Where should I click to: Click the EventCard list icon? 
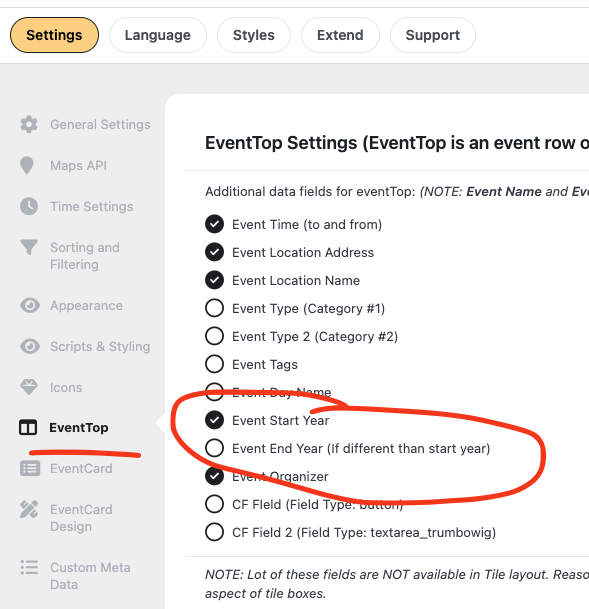(x=30, y=468)
